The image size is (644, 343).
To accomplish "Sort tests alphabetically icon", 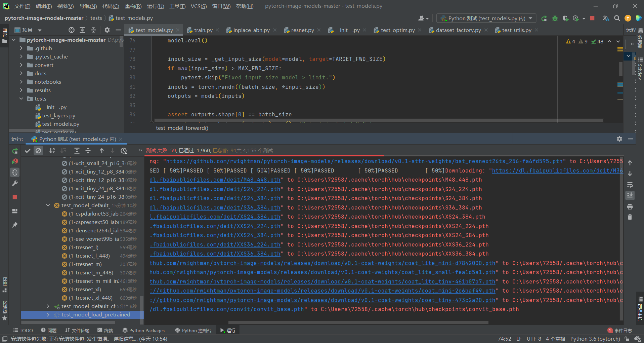I will tap(52, 151).
